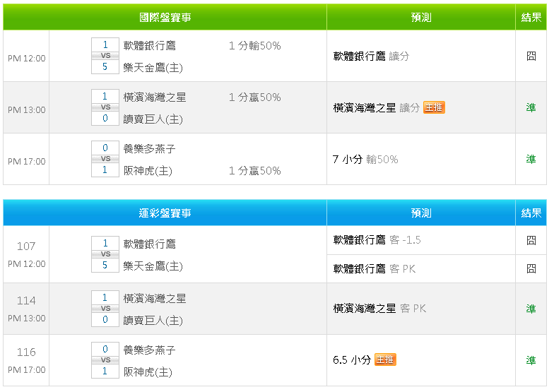The width and height of the screenshot is (554, 392).
Task: Click the 預測 column header in 國際盤 table
Action: pos(420,18)
